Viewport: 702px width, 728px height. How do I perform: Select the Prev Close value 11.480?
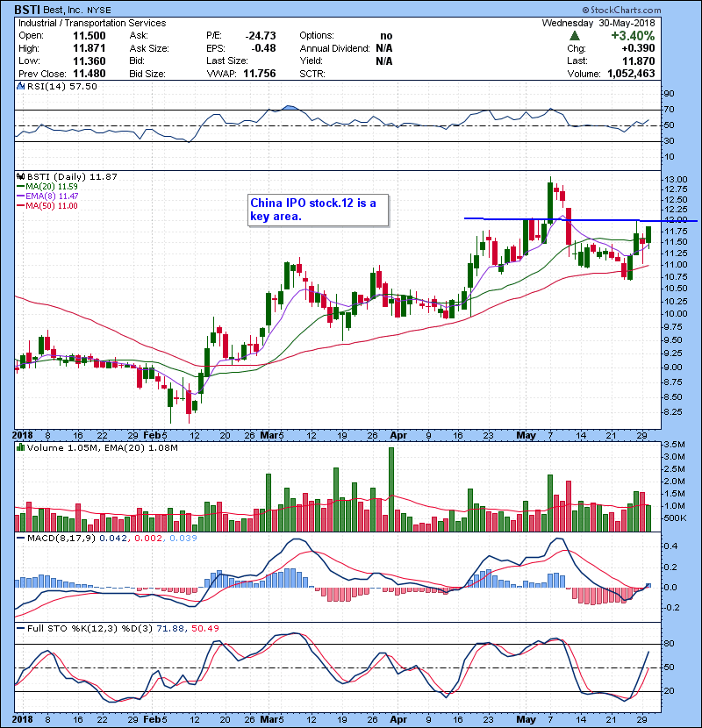(90, 74)
